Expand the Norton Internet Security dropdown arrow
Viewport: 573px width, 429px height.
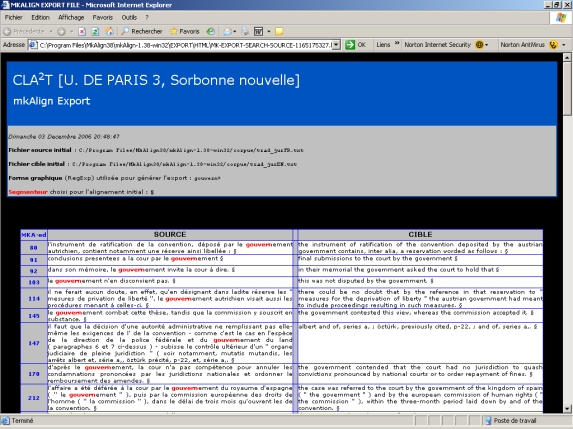pyautogui.click(x=487, y=45)
